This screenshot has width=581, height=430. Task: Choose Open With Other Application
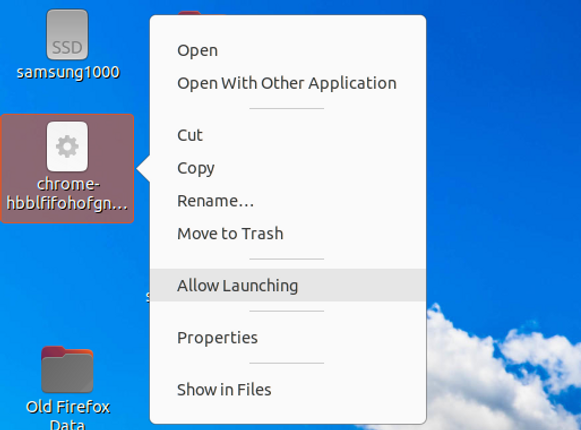(x=288, y=83)
